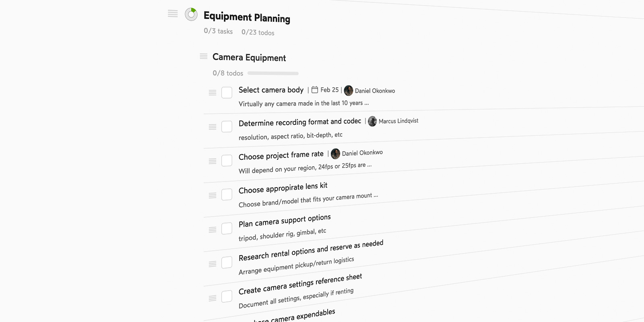Screen dimensions: 644x322
Task: Check the Select camera body checkbox
Action: coord(227,93)
